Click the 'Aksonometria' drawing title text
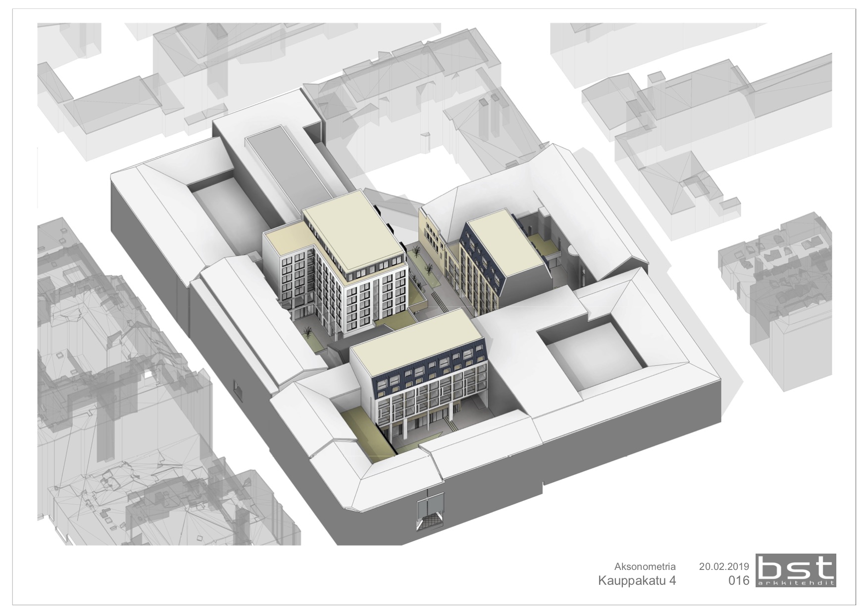The image size is (868, 614). tap(645, 566)
